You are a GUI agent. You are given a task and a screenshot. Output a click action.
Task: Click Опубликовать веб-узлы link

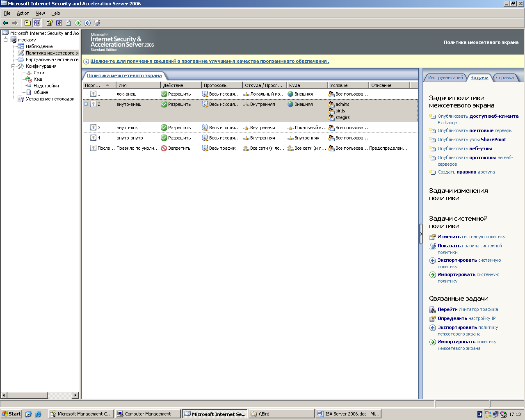(x=465, y=149)
